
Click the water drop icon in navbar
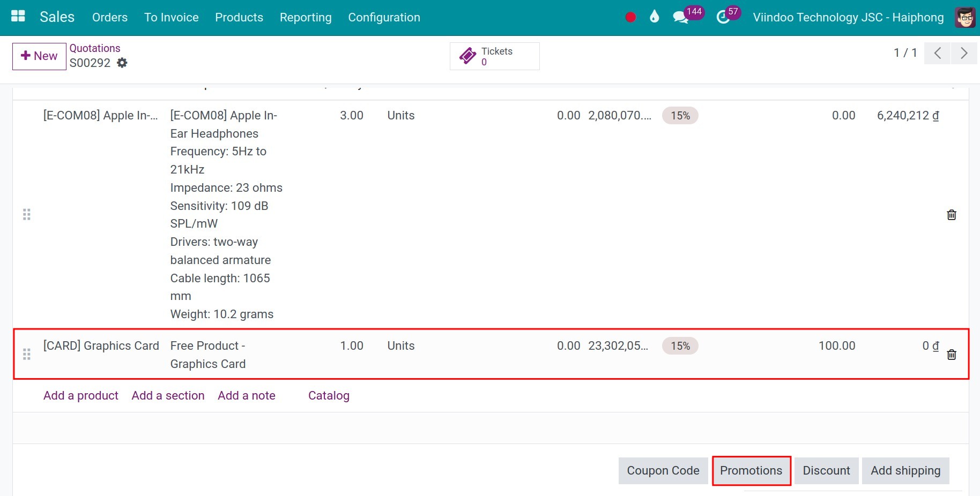point(654,17)
